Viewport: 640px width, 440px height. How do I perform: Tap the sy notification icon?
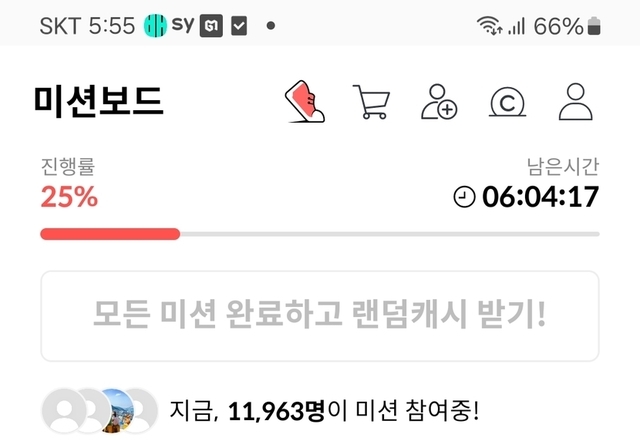182,24
